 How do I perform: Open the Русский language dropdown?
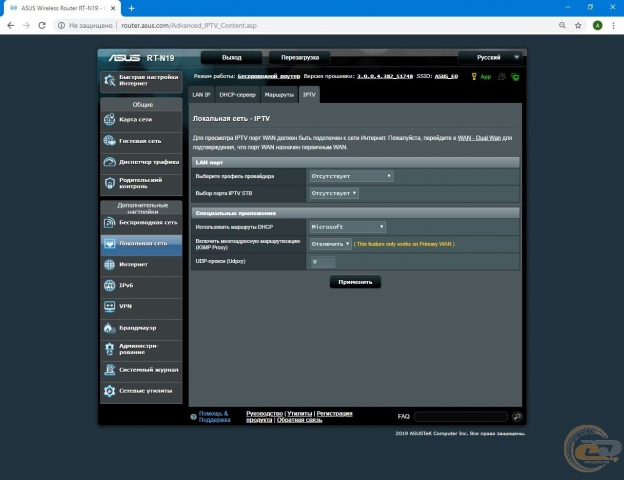click(489, 57)
